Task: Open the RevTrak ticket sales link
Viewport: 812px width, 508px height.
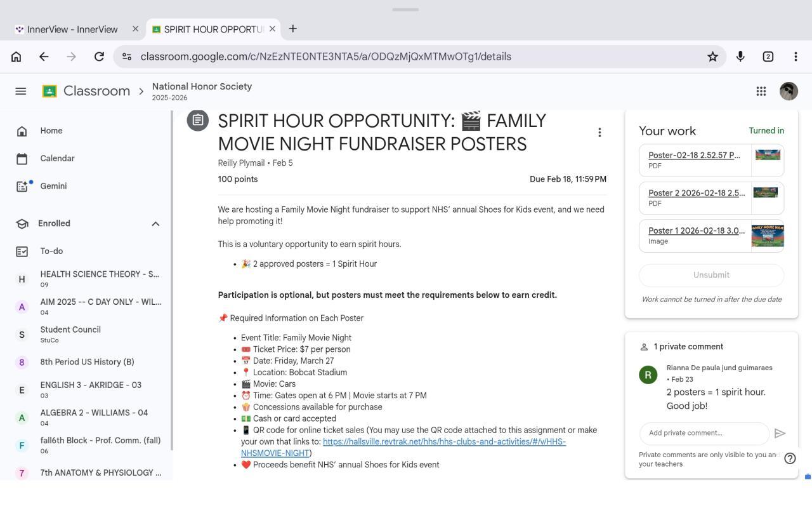Action: click(x=444, y=442)
